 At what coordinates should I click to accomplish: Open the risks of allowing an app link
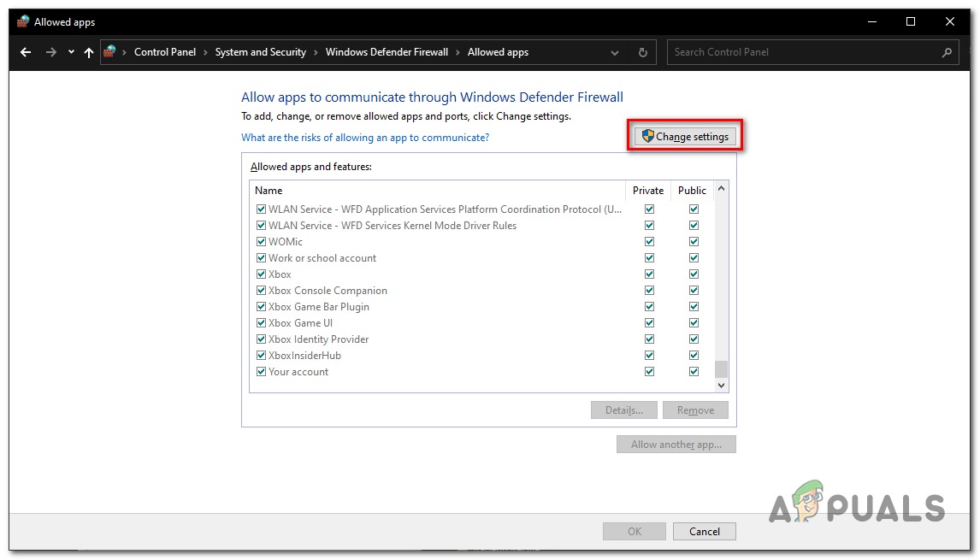pos(365,138)
